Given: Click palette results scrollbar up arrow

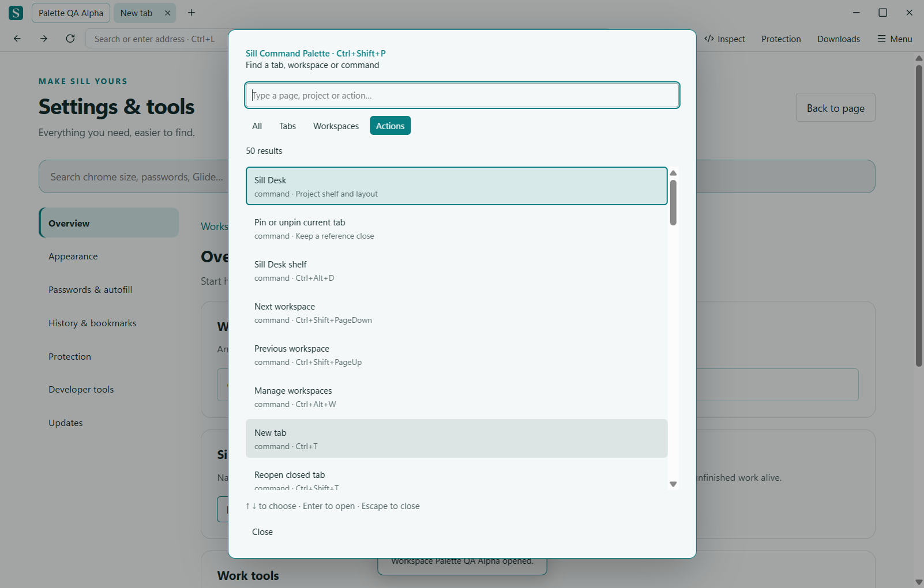Looking at the screenshot, I should (673, 173).
